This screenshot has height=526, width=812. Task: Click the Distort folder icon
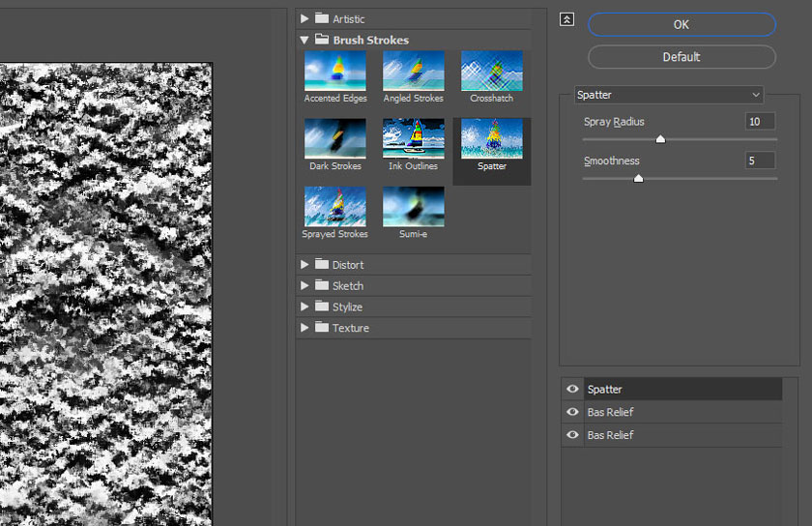coord(322,264)
